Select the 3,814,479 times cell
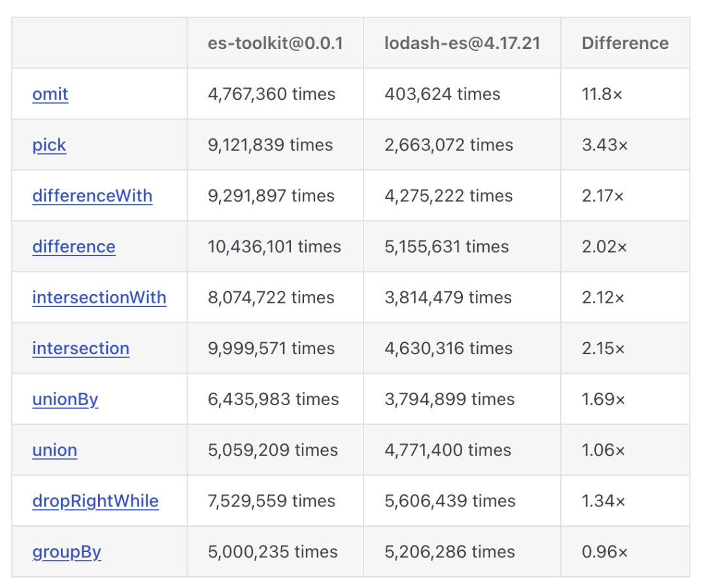 [462, 297]
